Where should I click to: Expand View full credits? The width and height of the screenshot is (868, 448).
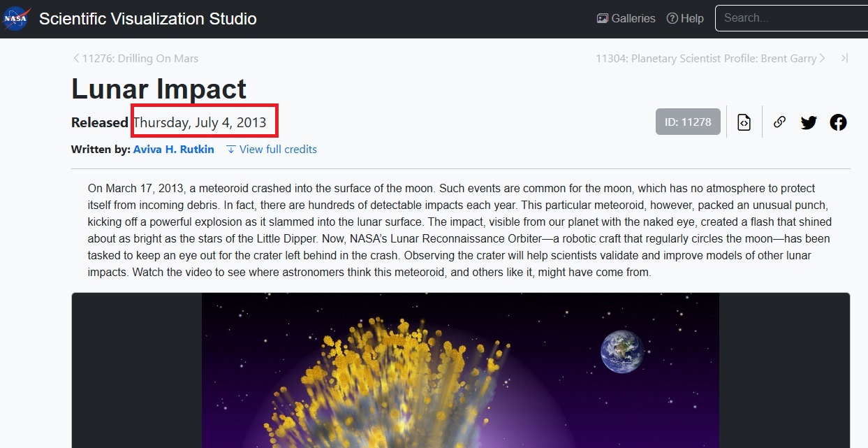(x=272, y=149)
